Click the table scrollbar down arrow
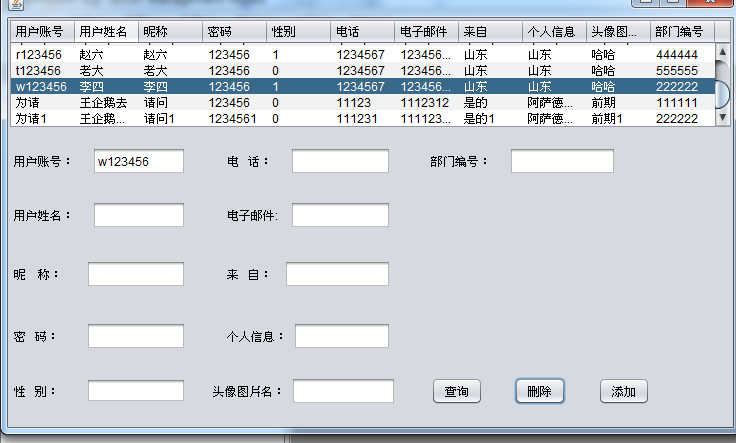 (722, 117)
